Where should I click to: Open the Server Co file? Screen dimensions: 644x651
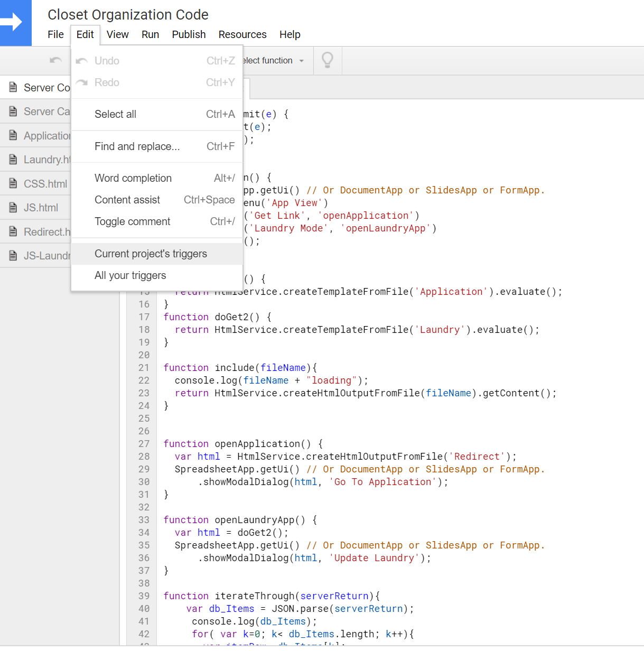(35, 87)
